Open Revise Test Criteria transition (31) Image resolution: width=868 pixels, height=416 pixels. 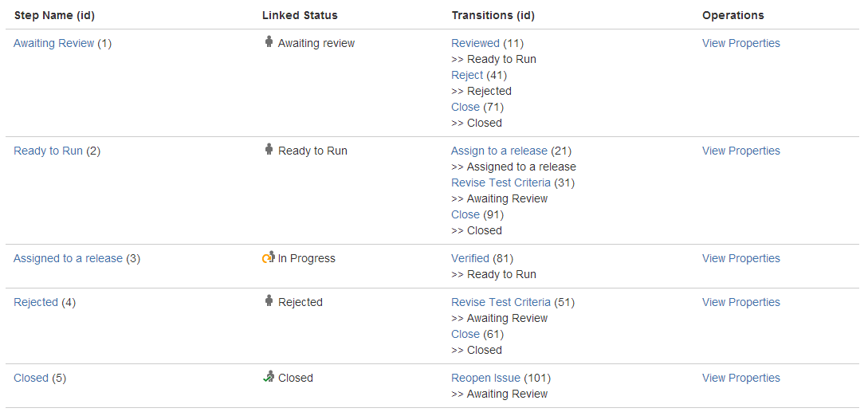(501, 182)
